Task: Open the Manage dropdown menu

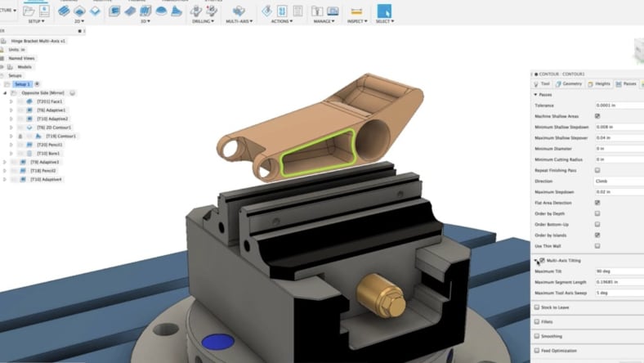Action: [x=324, y=21]
